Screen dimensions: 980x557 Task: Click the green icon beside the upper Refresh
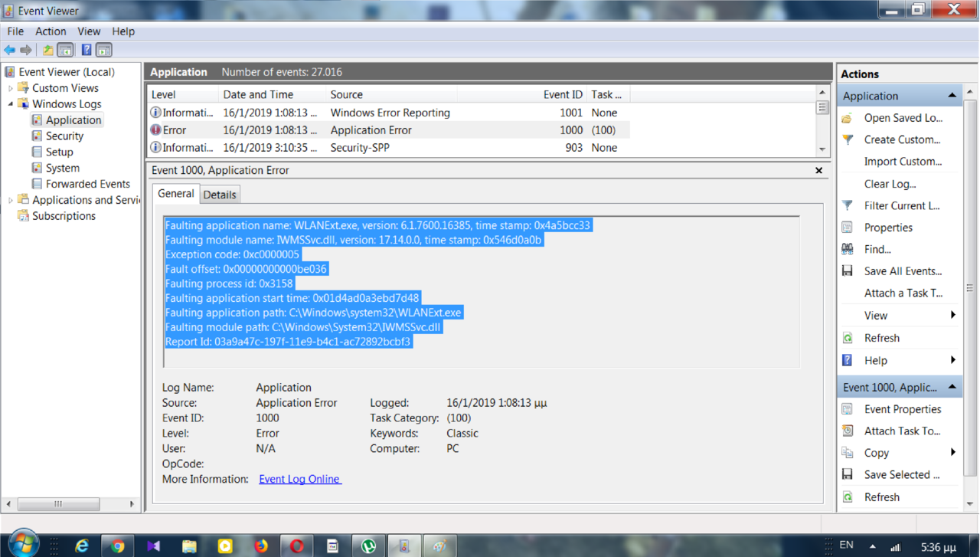[848, 338]
